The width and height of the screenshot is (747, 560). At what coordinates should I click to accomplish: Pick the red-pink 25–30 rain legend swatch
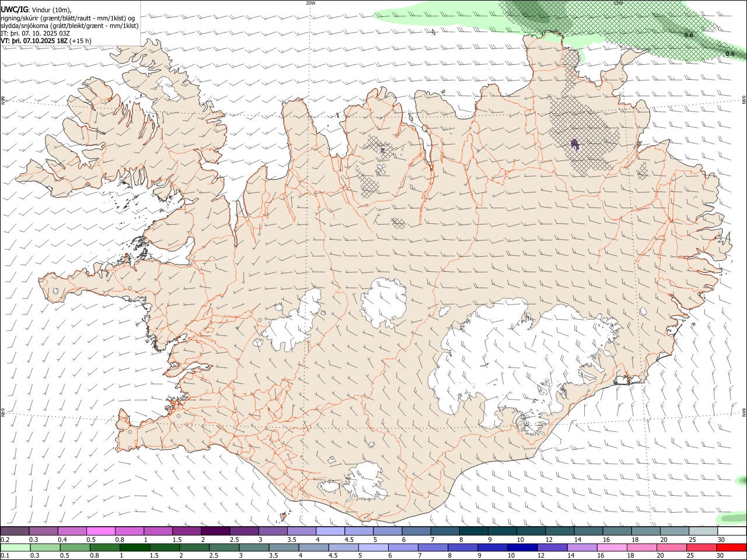701,547
